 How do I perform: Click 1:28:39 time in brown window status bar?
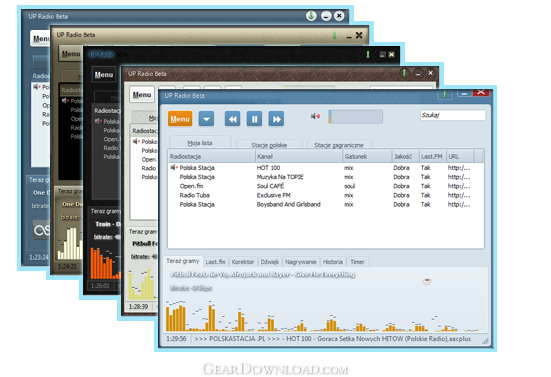point(138,306)
